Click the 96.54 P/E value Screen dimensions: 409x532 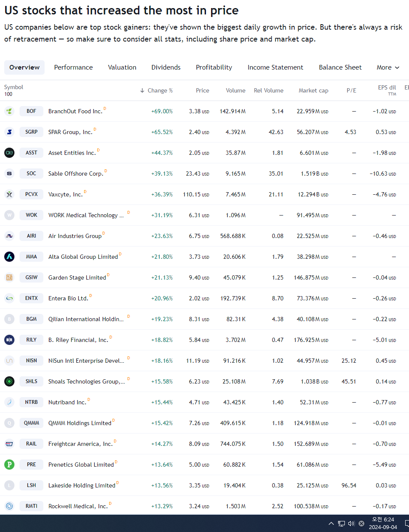(x=349, y=485)
